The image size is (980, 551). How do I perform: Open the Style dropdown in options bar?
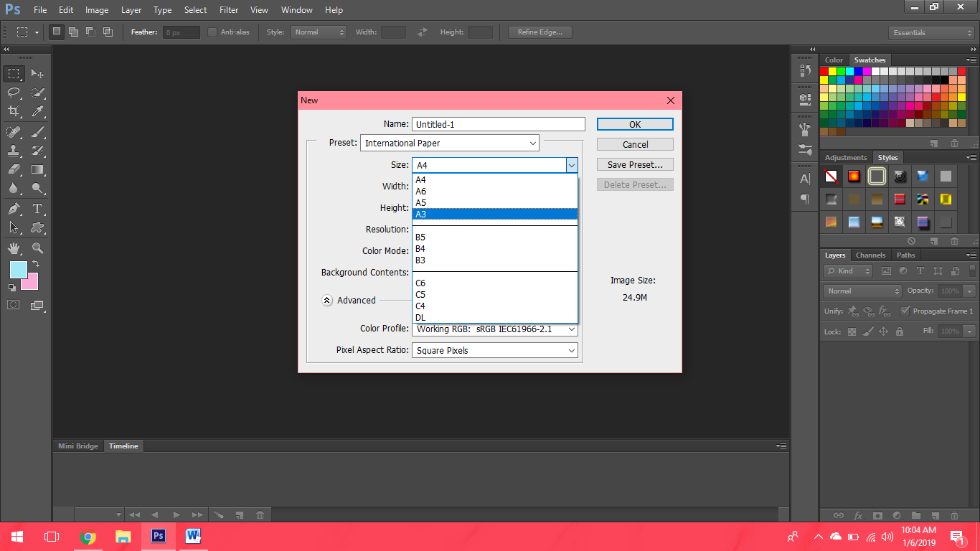click(x=319, y=32)
